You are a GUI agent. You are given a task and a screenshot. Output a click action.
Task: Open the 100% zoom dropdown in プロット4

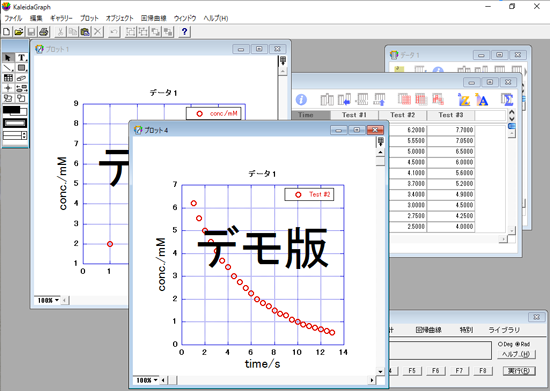[147, 380]
